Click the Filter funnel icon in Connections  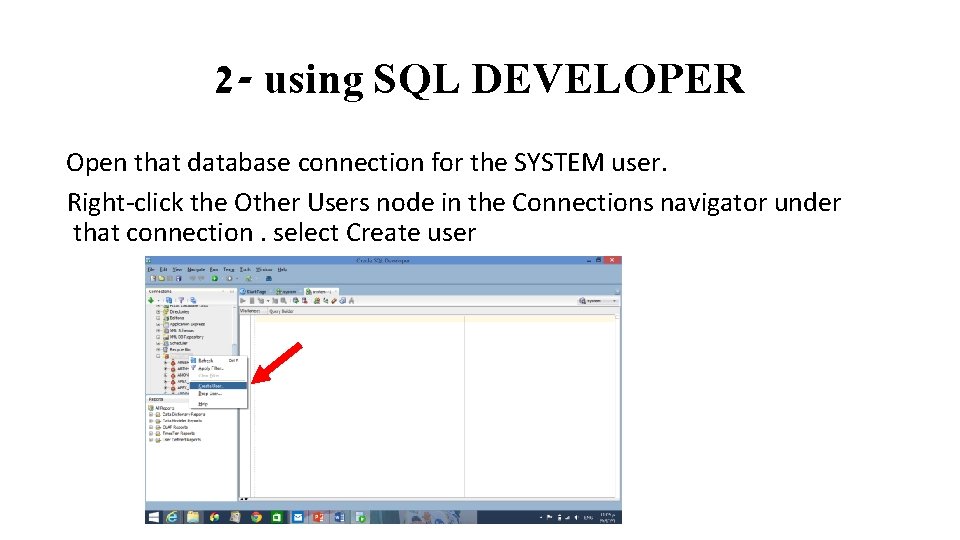(181, 300)
